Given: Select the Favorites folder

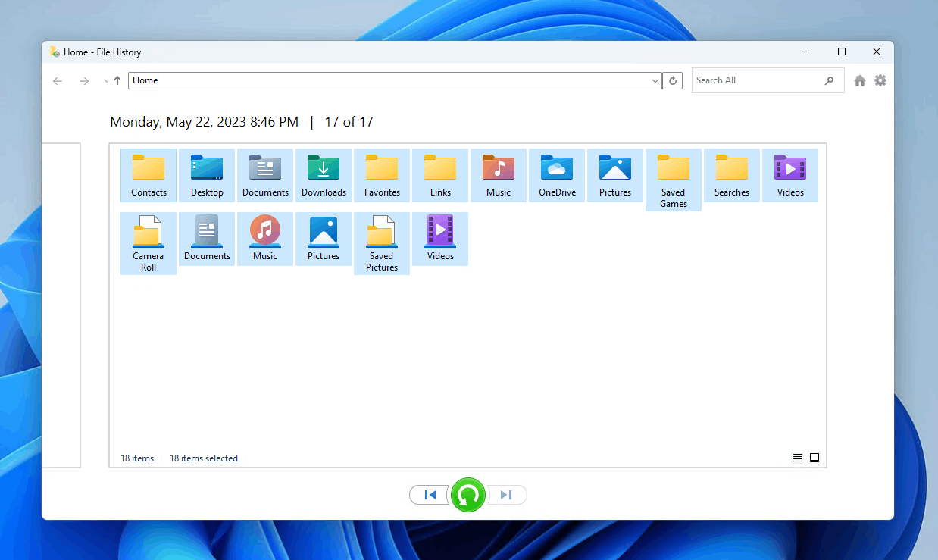Looking at the screenshot, I should 382,175.
